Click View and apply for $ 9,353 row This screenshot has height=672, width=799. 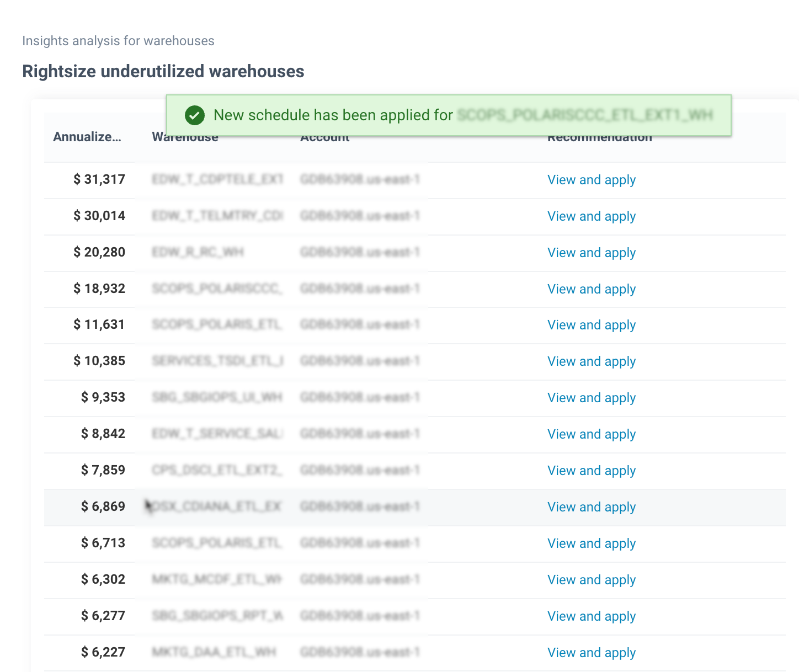point(591,398)
